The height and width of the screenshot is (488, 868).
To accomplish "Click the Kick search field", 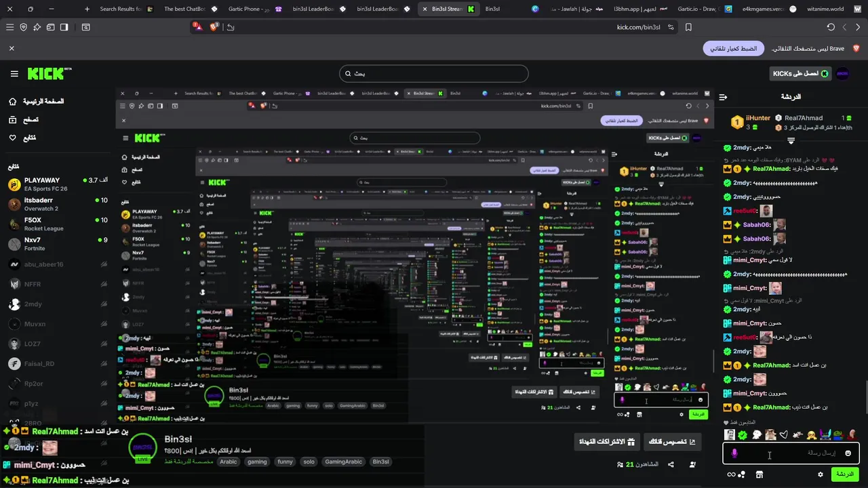I will (433, 73).
